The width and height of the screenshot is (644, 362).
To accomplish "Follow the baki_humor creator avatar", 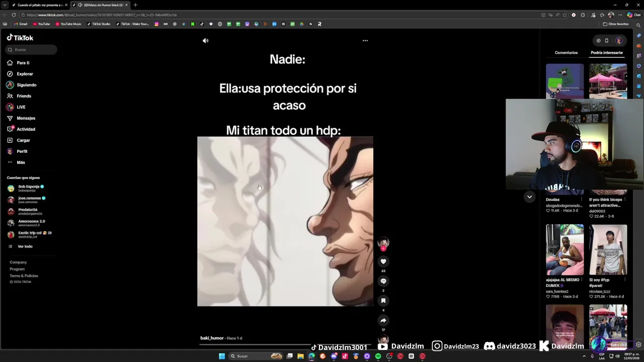I will pyautogui.click(x=383, y=243).
